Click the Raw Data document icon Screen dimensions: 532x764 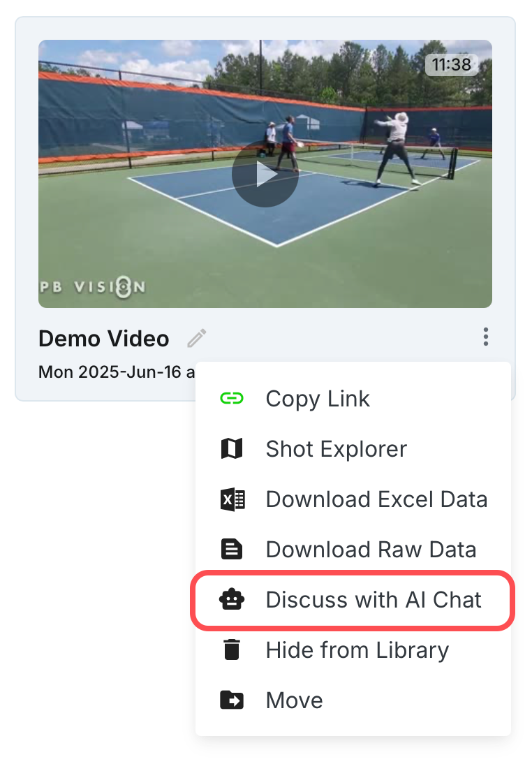pyautogui.click(x=232, y=549)
